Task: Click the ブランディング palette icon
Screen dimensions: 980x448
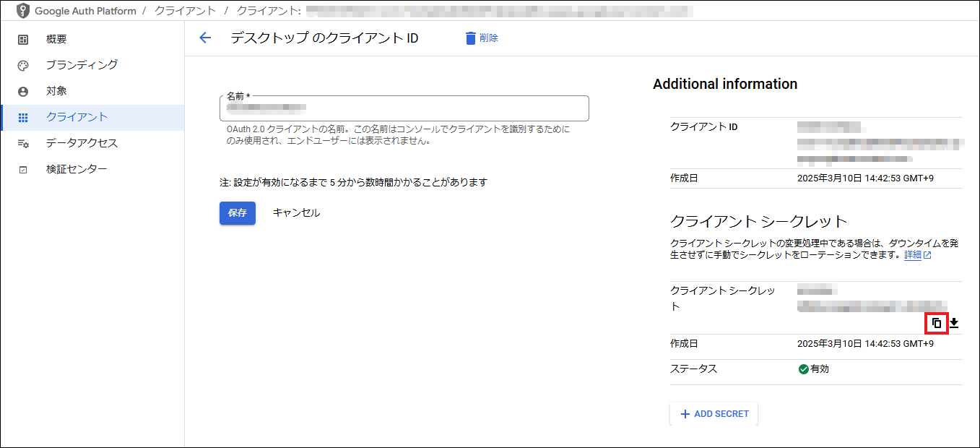Action: [x=23, y=66]
